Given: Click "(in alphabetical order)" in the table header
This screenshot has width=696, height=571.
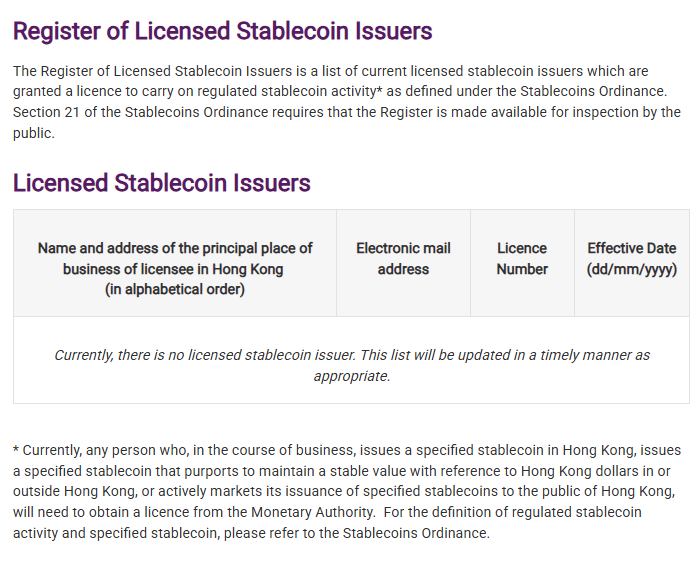Looking at the screenshot, I should coord(175,290).
